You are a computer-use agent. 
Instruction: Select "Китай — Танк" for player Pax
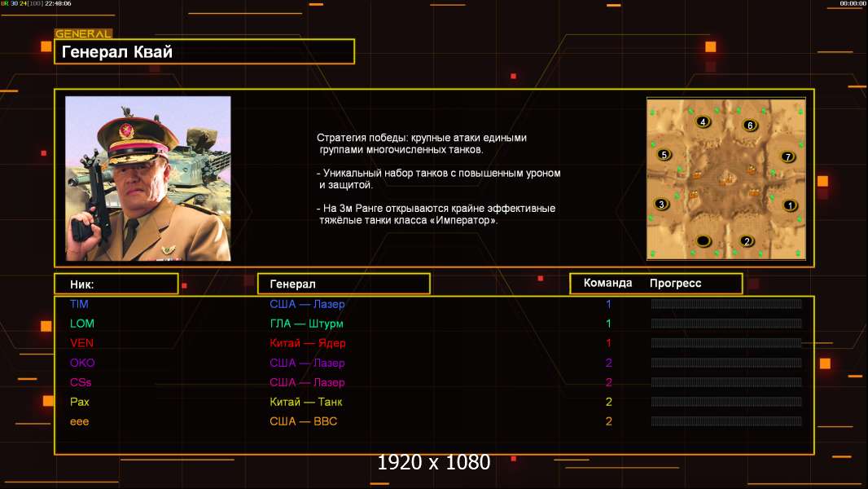306,402
